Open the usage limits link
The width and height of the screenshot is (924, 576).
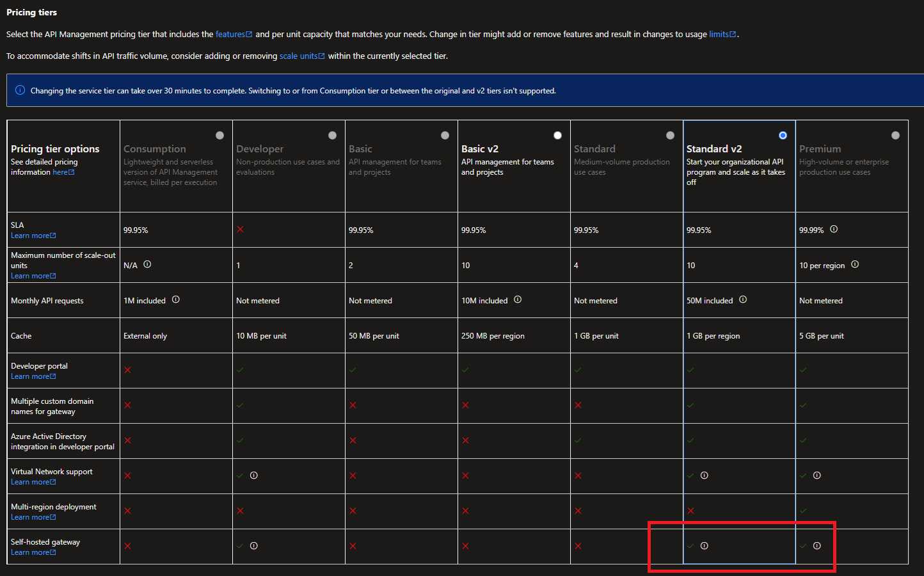722,34
